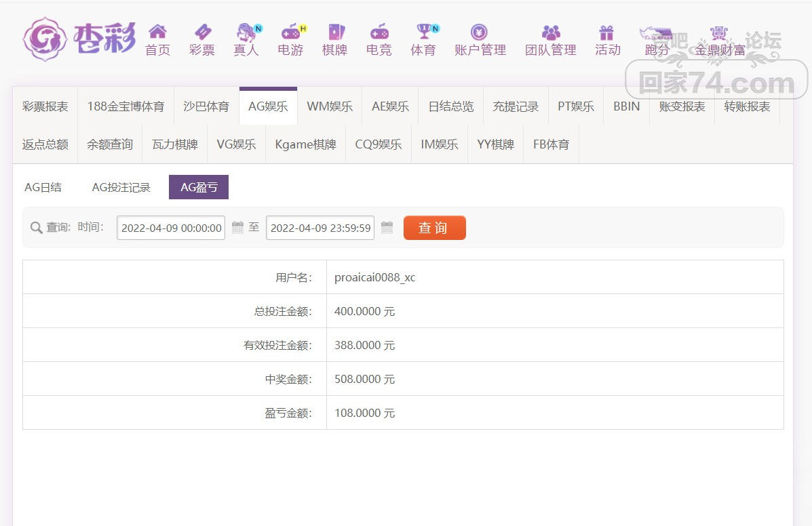The image size is (812, 526).
Task: Select the 真人 live dealer icon
Action: [x=246, y=32]
